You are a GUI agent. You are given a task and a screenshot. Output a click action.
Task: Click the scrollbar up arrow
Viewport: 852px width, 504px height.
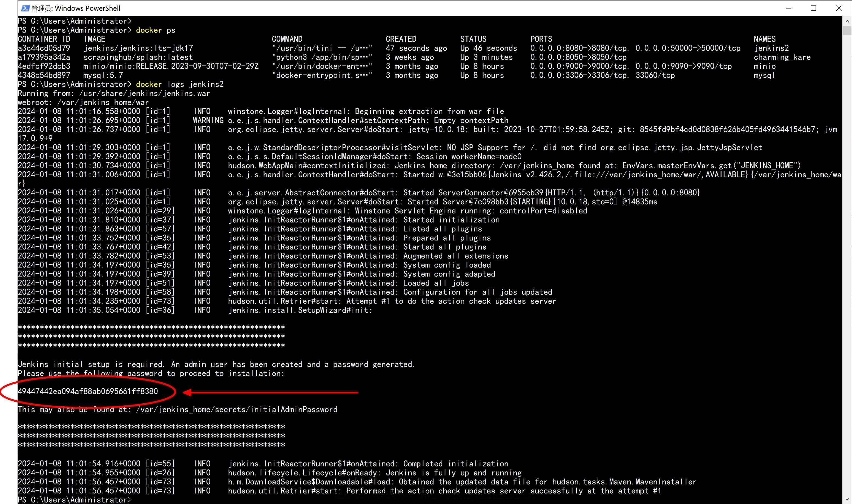[847, 21]
